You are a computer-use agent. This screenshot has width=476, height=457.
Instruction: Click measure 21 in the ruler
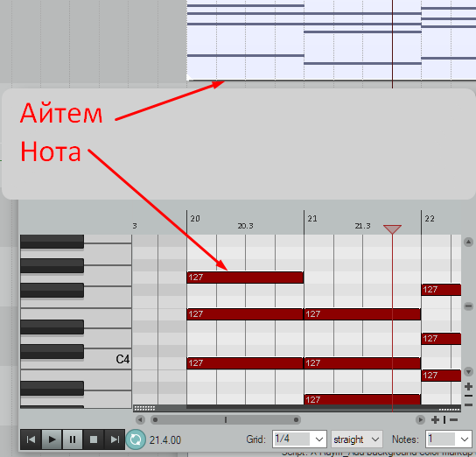click(x=312, y=219)
